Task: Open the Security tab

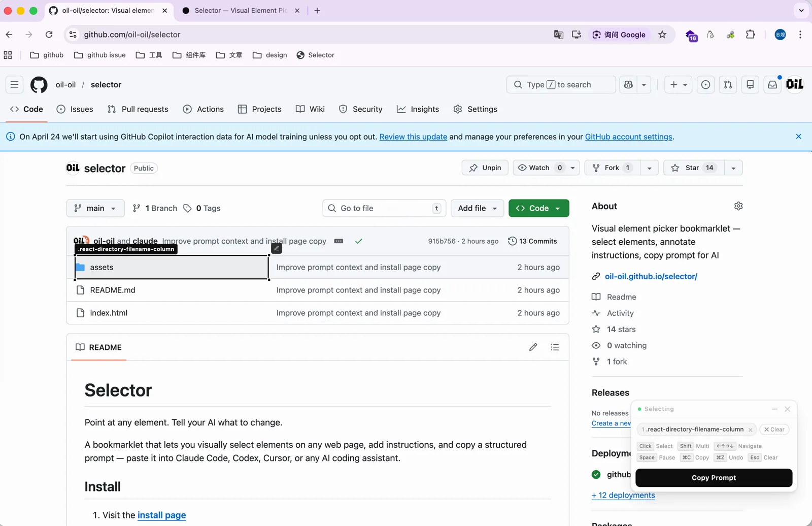Action: tap(360, 109)
